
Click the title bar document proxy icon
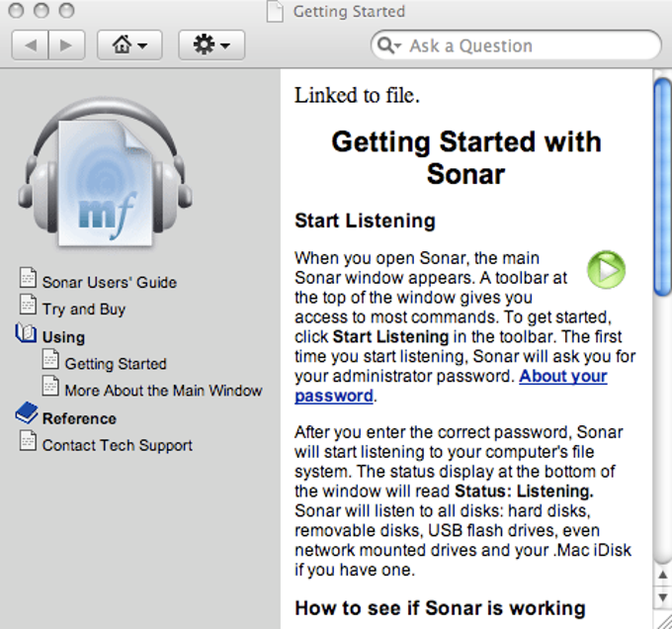[275, 11]
